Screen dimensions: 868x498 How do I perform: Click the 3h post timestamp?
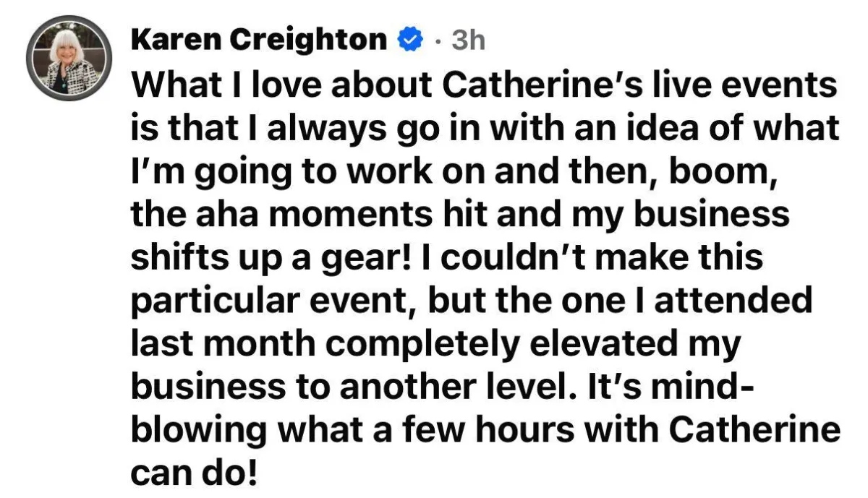467,41
